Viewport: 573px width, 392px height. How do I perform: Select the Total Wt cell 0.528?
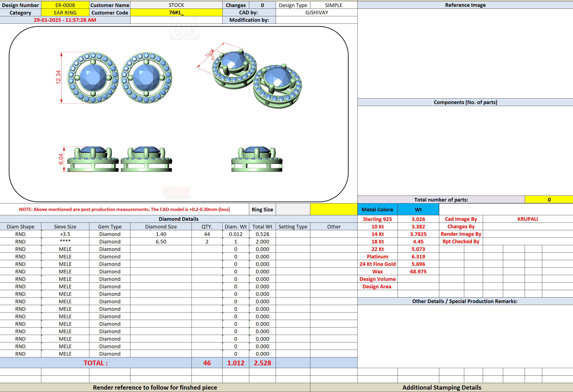[x=262, y=234]
